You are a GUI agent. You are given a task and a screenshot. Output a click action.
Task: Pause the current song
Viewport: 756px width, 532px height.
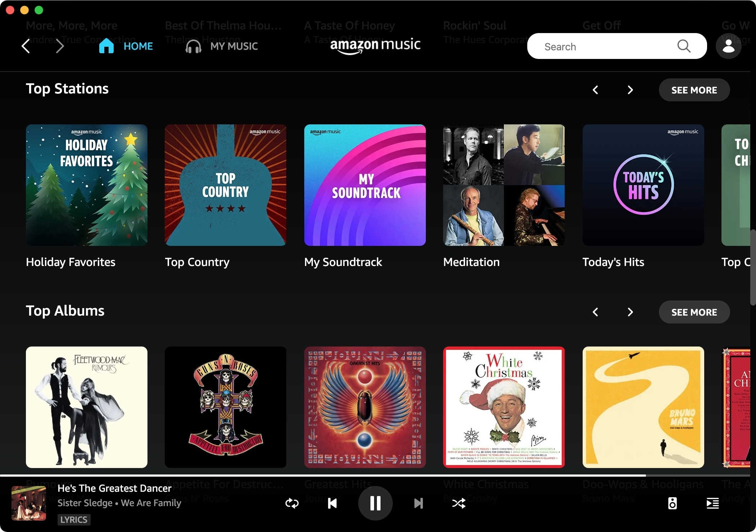(375, 503)
